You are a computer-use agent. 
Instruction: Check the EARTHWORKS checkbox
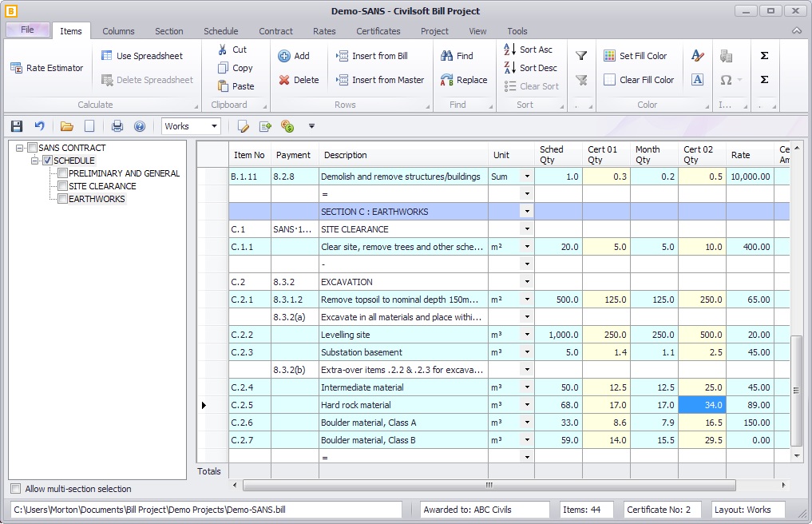[62, 199]
